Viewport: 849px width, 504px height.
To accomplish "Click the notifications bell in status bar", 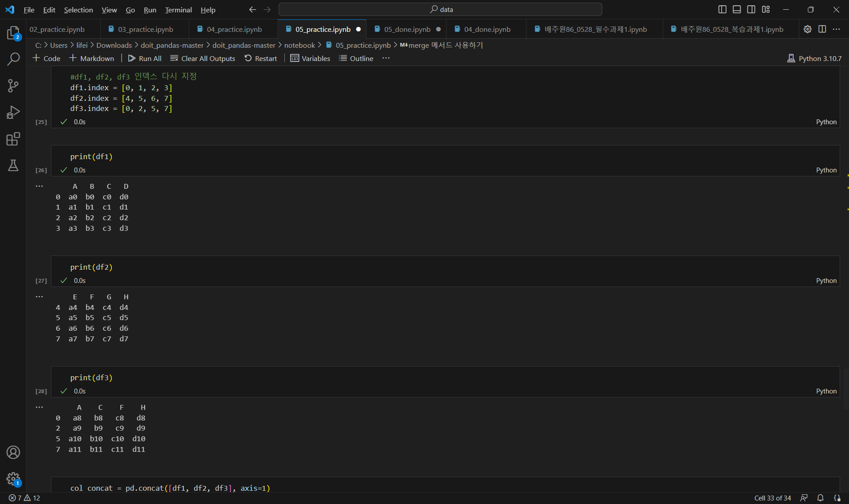I will pos(820,498).
